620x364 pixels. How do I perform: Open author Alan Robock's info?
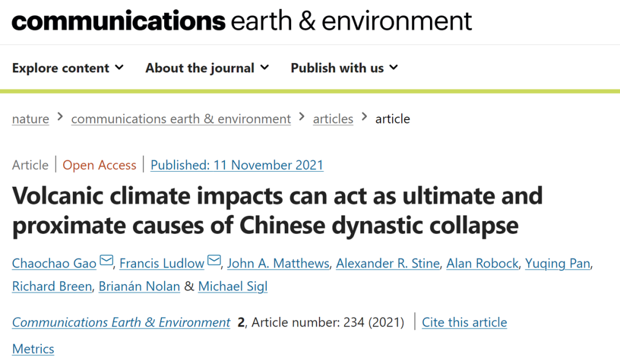point(483,264)
